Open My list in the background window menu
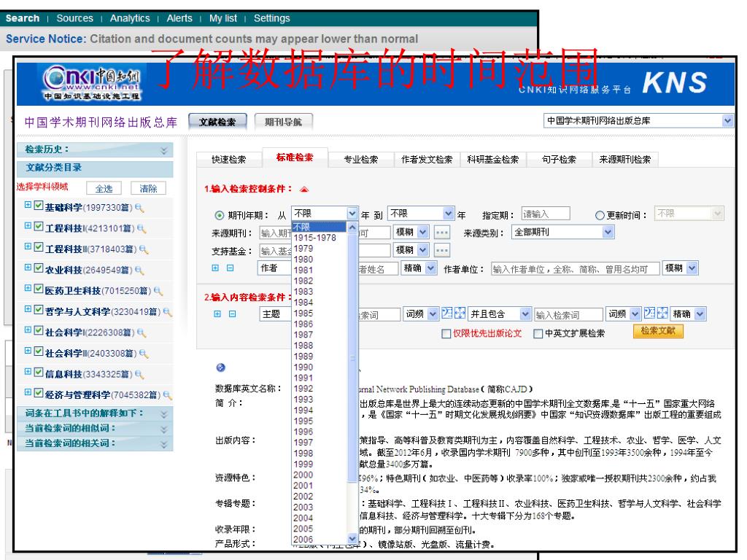Viewport: 747px width, 560px height. click(223, 18)
